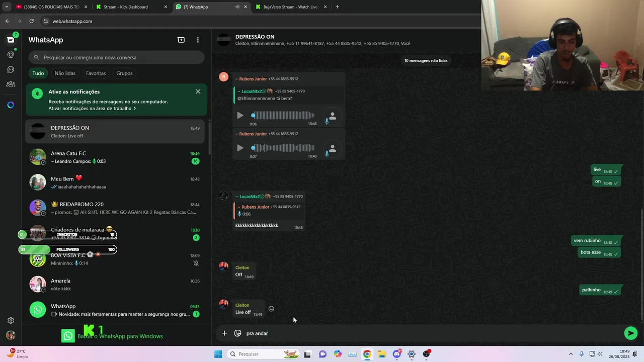Screen dimensions: 644x362
Task: Open BOA VISTA F.C chat
Action: pyautogui.click(x=115, y=259)
